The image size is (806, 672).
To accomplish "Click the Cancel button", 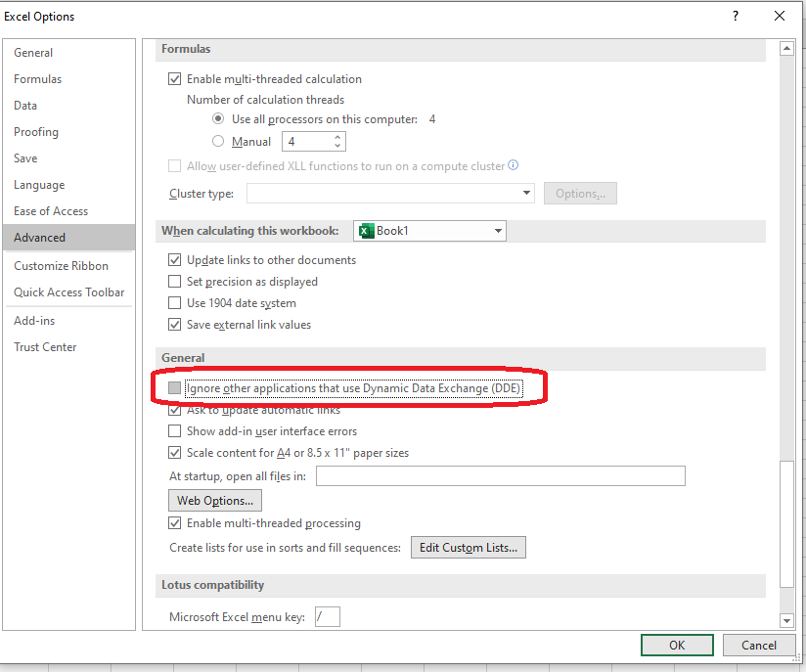I will tap(759, 645).
